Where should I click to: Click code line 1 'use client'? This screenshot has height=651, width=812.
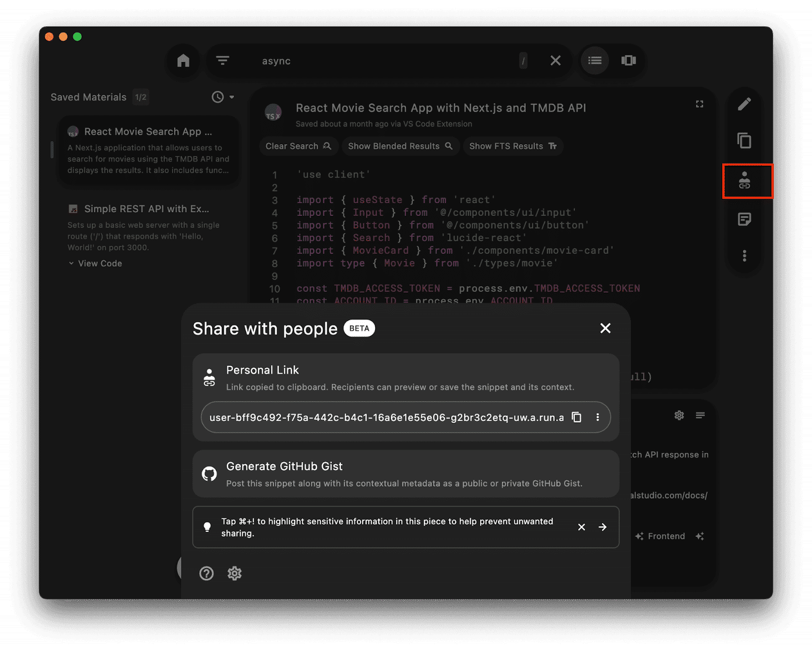(334, 175)
